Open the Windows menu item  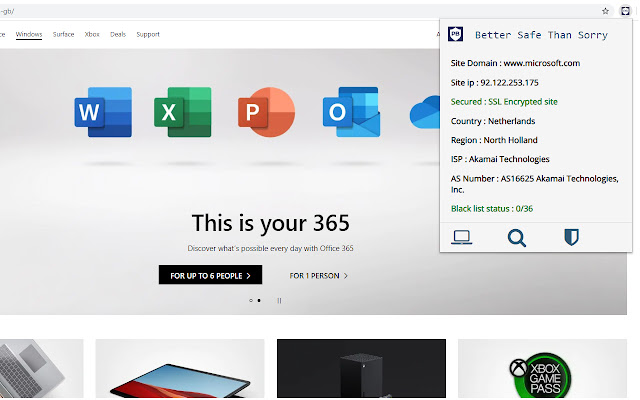coord(29,34)
